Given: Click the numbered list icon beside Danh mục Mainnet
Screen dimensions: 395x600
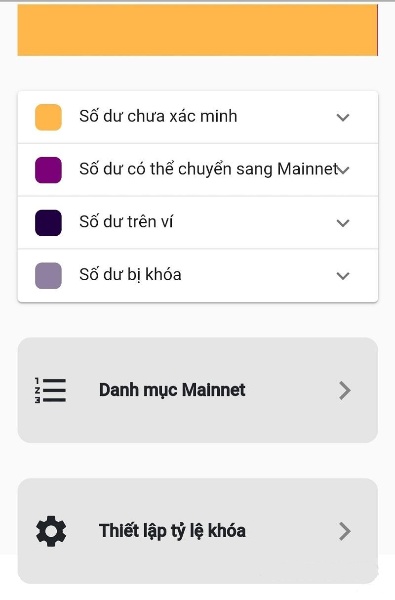Looking at the screenshot, I should [50, 390].
